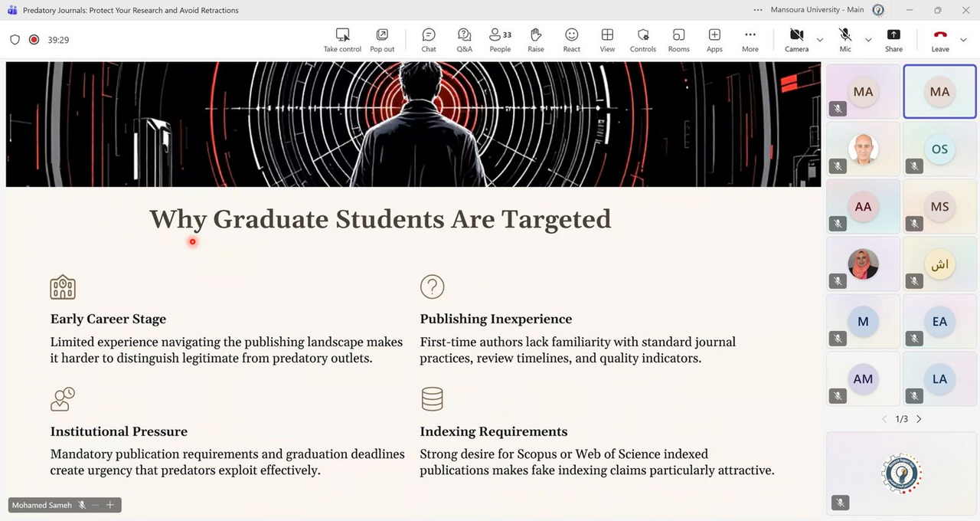The width and height of the screenshot is (980, 521).
Task: Leave the meeting
Action: point(940,39)
